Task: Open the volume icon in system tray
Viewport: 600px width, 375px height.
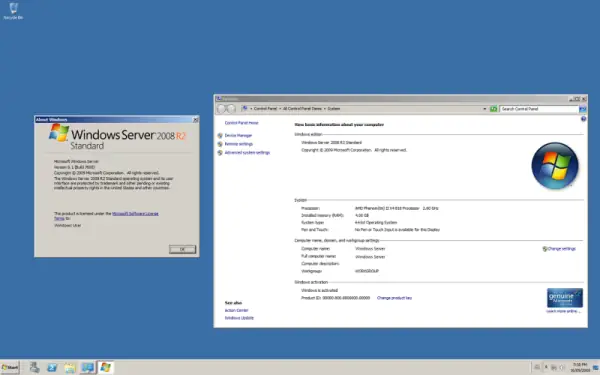Action: 562,367
